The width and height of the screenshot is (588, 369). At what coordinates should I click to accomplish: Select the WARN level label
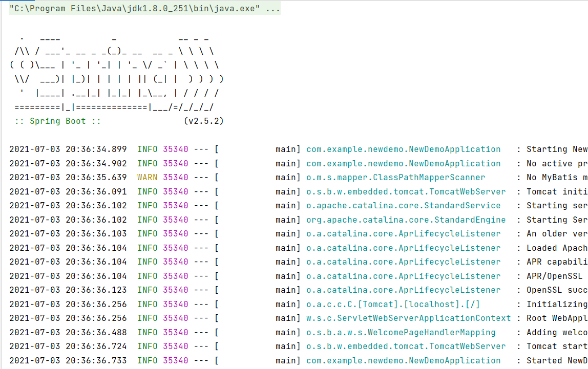click(x=147, y=177)
